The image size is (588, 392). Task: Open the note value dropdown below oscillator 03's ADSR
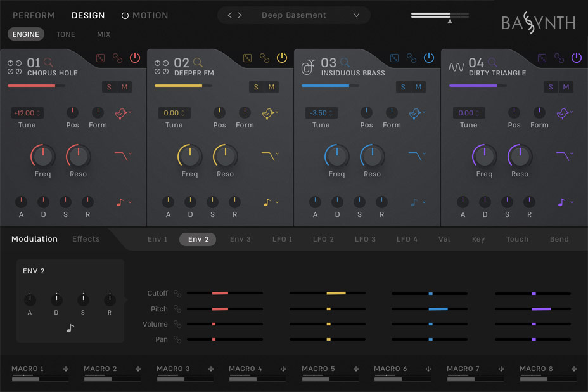(416, 202)
